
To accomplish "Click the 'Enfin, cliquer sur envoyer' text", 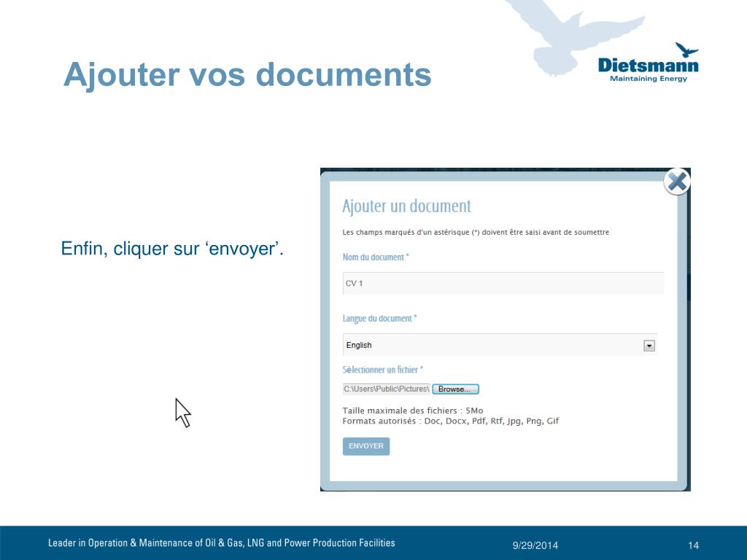I will (x=172, y=249).
